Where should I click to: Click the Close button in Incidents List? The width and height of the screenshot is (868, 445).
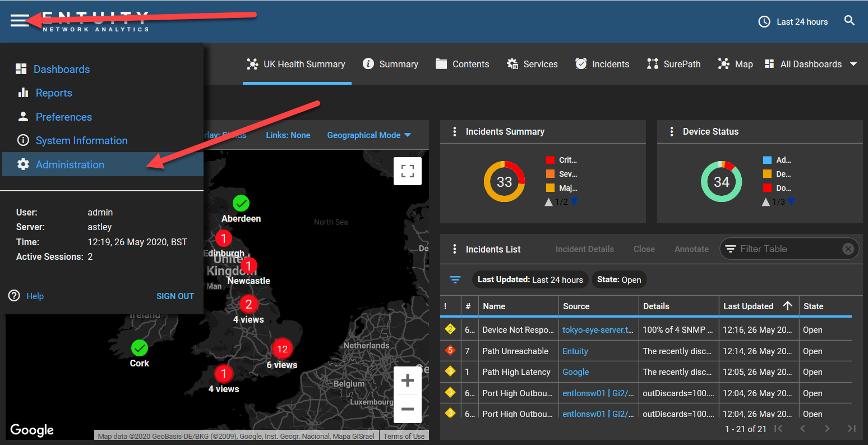[644, 249]
